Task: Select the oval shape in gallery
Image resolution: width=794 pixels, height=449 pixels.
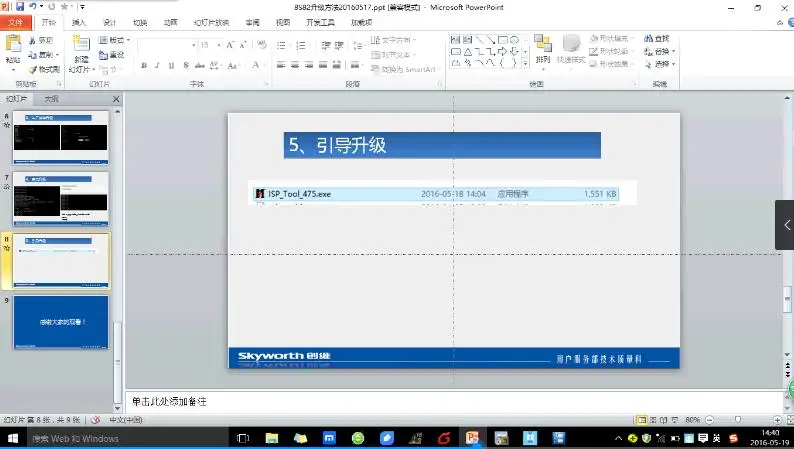Action: (514, 39)
